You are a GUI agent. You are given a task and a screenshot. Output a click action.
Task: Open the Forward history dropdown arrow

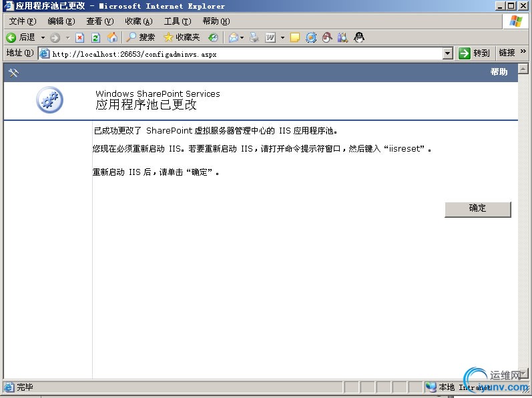67,37
